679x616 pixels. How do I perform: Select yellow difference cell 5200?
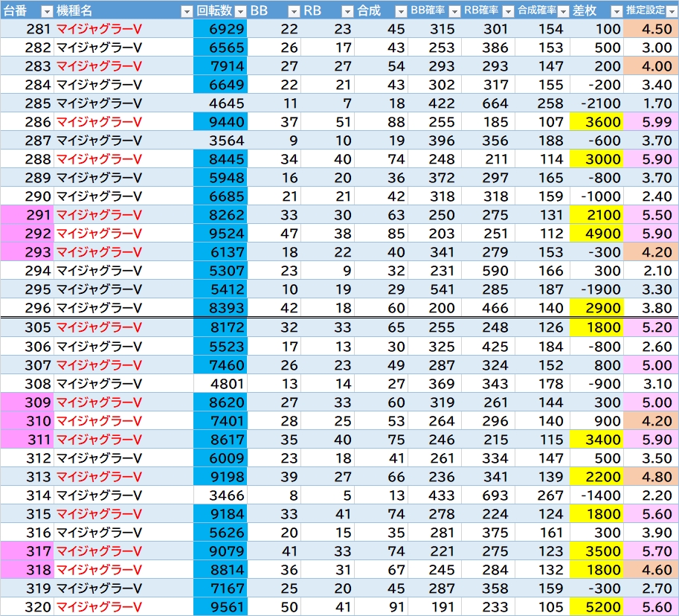[x=596, y=606]
